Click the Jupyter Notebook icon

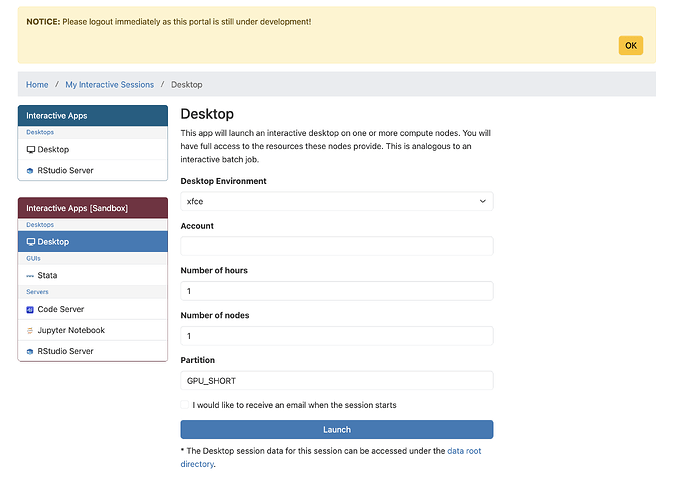click(30, 331)
